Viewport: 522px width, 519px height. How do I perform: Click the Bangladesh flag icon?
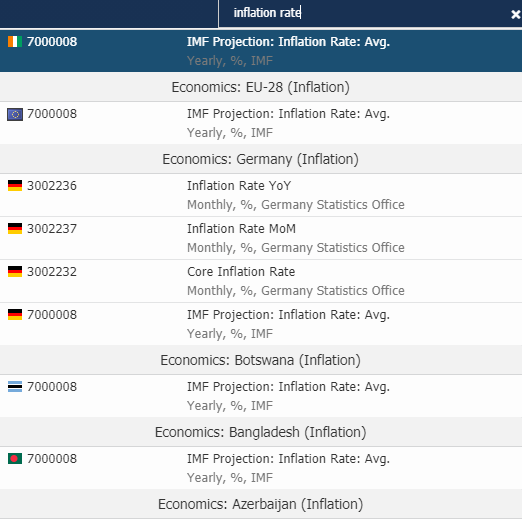click(x=15, y=459)
